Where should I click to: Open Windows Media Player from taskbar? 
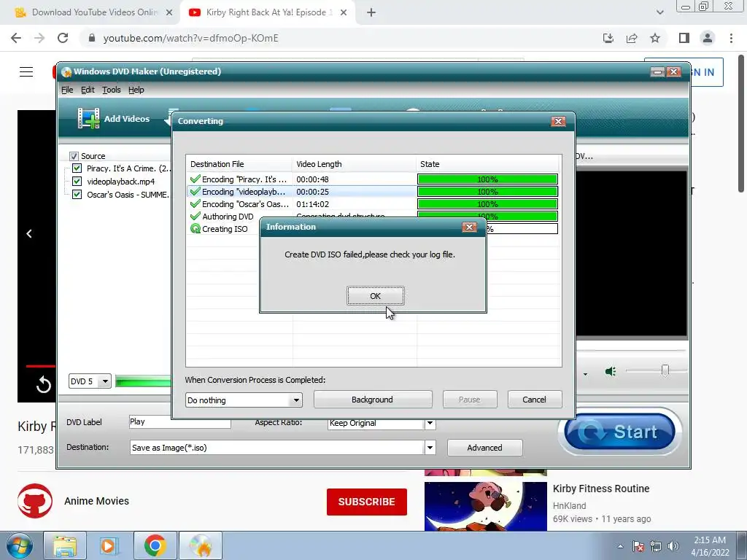(x=109, y=545)
